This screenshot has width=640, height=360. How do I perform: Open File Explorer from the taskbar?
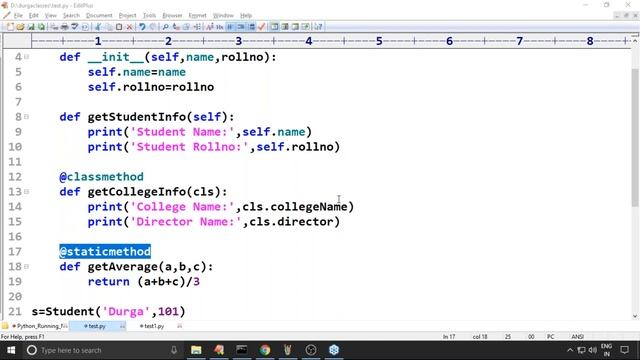tap(196, 350)
